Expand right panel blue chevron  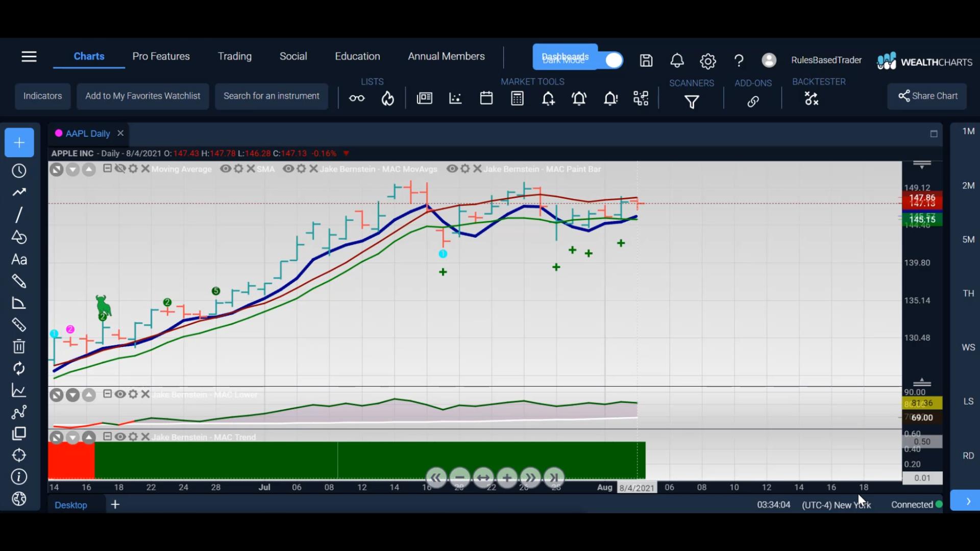[x=968, y=501]
